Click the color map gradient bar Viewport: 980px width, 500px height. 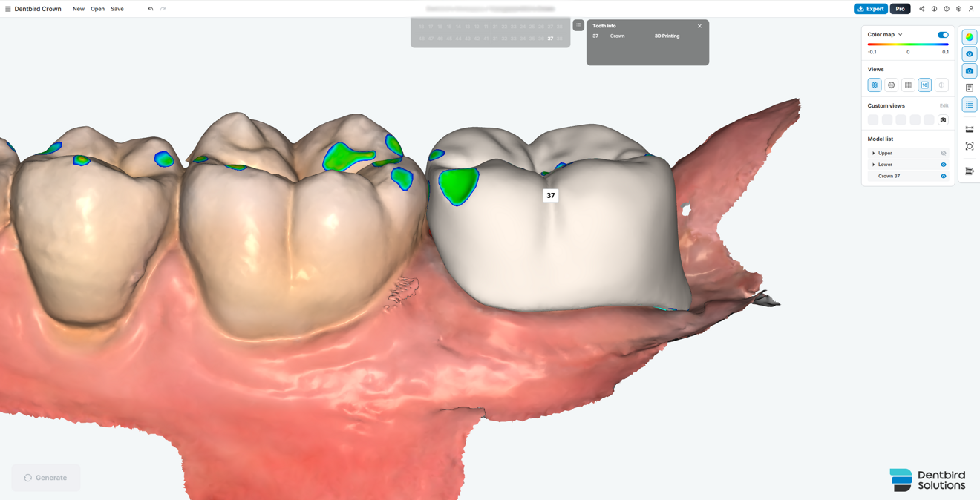click(907, 44)
